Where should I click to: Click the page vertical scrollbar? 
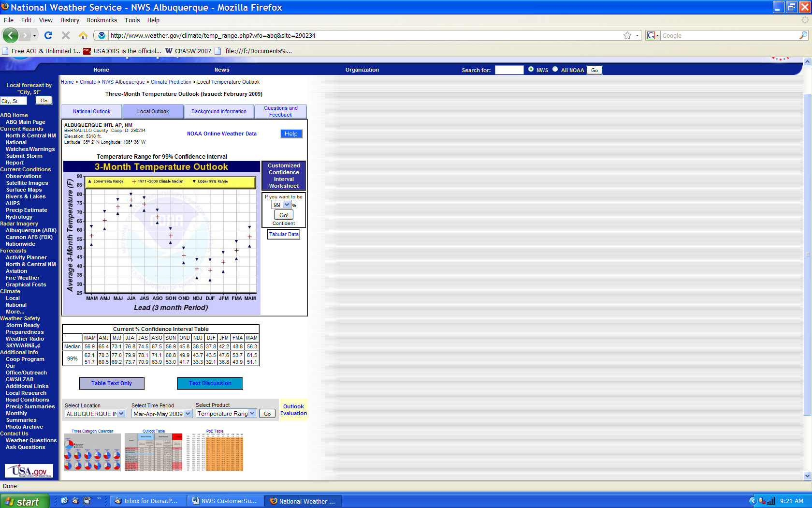[x=807, y=254]
